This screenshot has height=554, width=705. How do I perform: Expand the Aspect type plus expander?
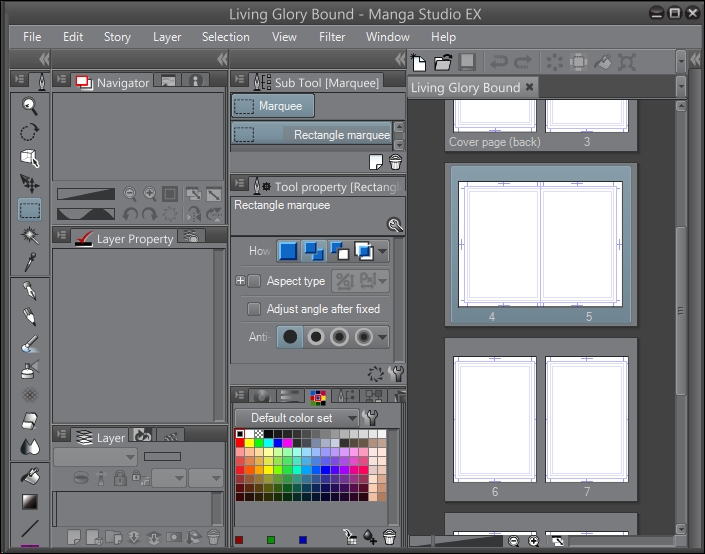[240, 281]
